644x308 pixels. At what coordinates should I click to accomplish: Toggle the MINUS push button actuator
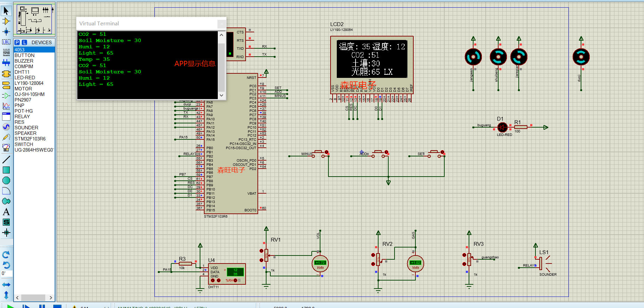(x=327, y=152)
